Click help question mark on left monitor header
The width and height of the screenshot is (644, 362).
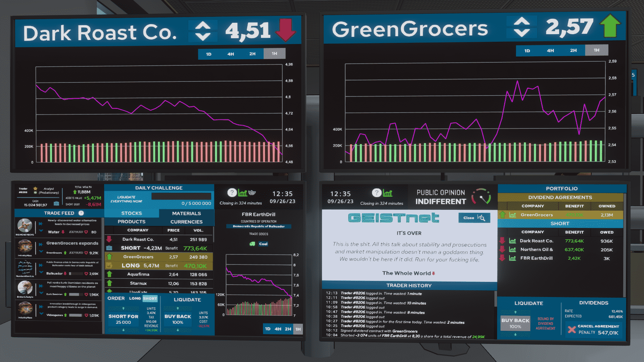(232, 192)
